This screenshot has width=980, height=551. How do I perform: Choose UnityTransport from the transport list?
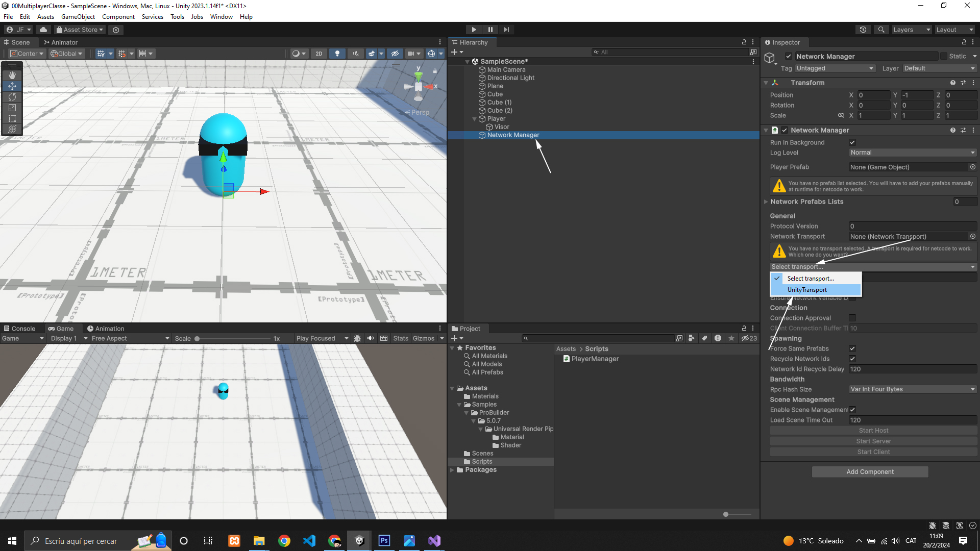tap(807, 290)
